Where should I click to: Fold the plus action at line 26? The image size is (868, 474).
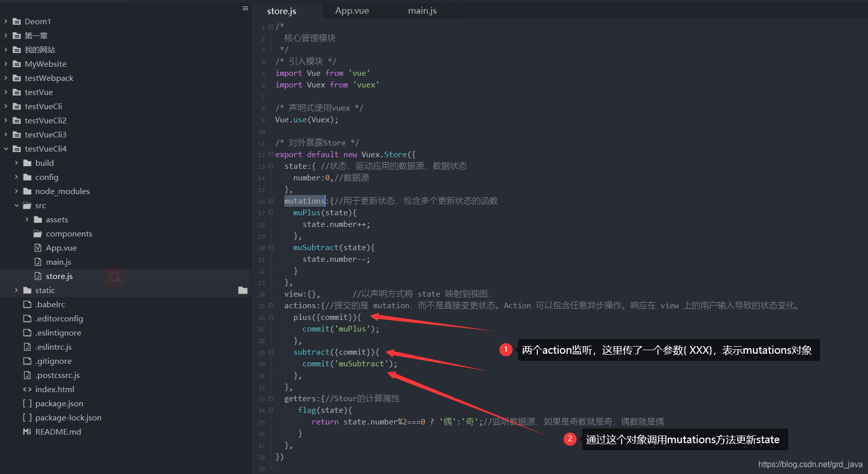[271, 317]
